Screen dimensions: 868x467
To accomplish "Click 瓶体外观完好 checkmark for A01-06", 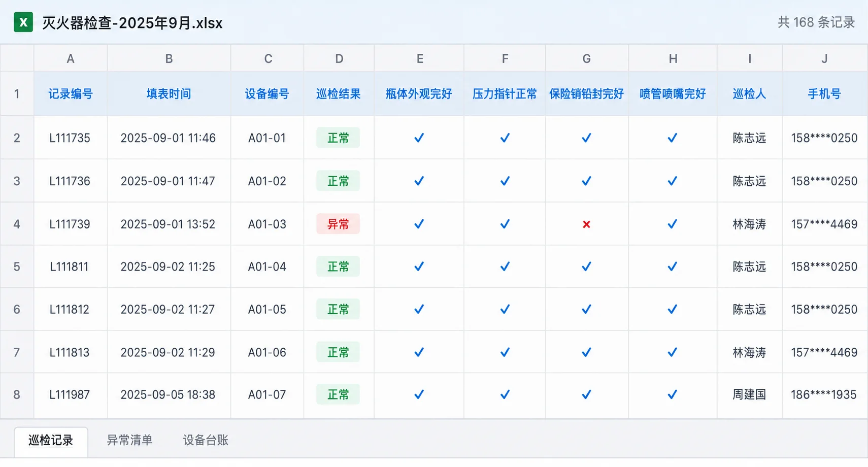I will pos(419,352).
